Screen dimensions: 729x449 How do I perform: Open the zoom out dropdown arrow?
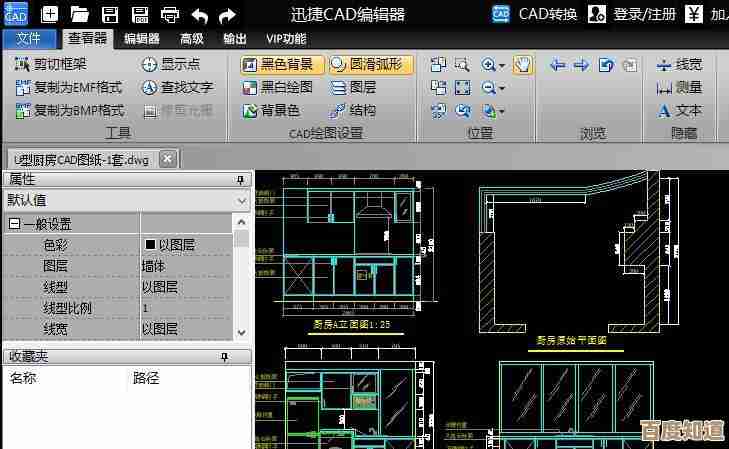tap(502, 88)
